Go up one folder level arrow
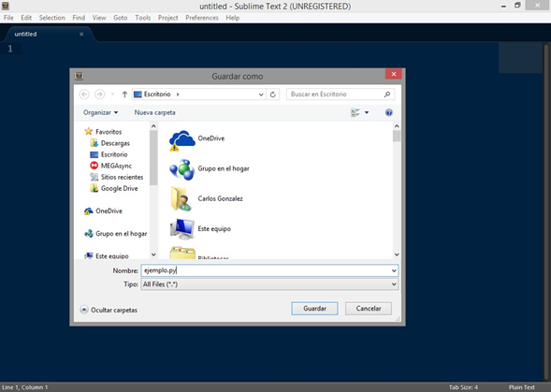This screenshot has width=551, height=392. (x=124, y=94)
